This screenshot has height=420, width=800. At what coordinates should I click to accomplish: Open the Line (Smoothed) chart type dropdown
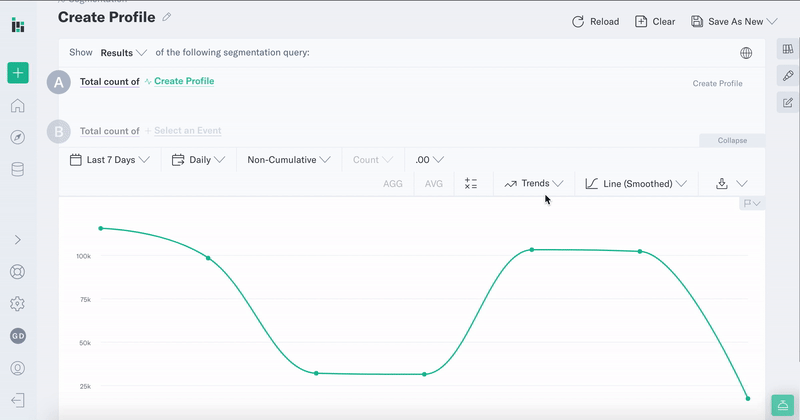pyautogui.click(x=636, y=184)
